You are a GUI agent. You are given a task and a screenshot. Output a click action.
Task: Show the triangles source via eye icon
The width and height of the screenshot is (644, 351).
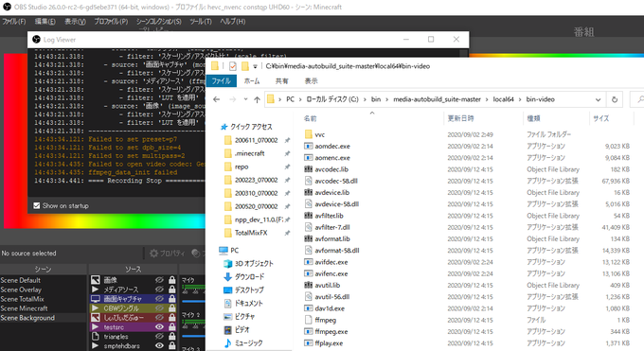(x=159, y=337)
